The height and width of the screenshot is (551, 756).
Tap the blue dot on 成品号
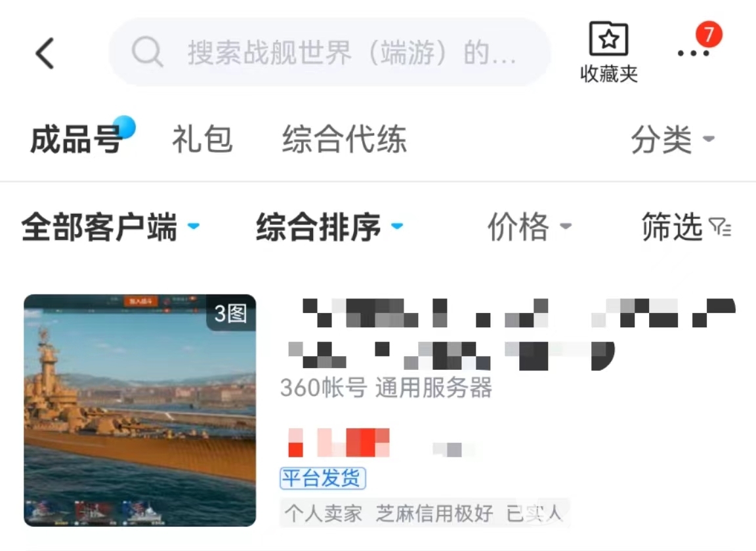coord(123,128)
